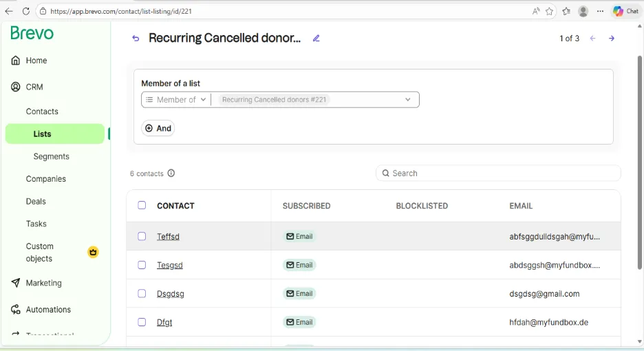
Task: Click Email badge in Tesgsd row
Action: [x=299, y=265]
